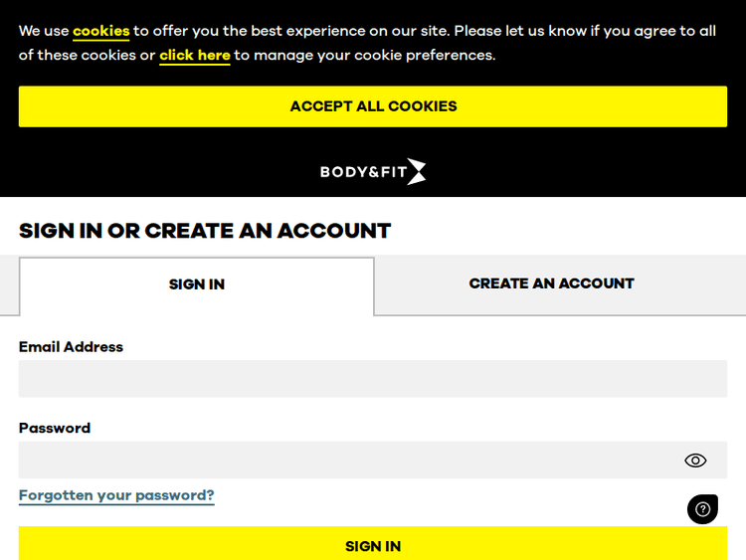This screenshot has width=746, height=560.
Task: Follow "click here" to manage cookie preferences
Action: pyautogui.click(x=195, y=55)
